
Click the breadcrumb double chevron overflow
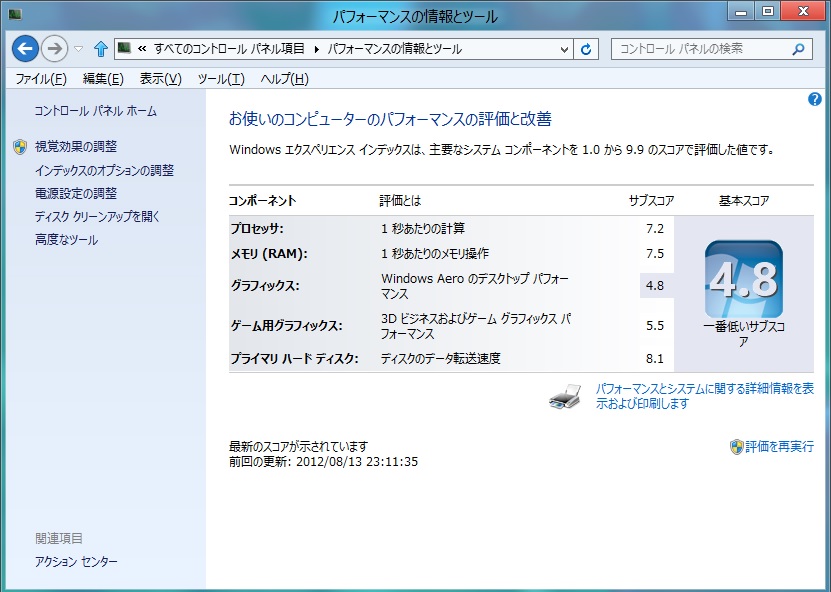pyautogui.click(x=142, y=49)
